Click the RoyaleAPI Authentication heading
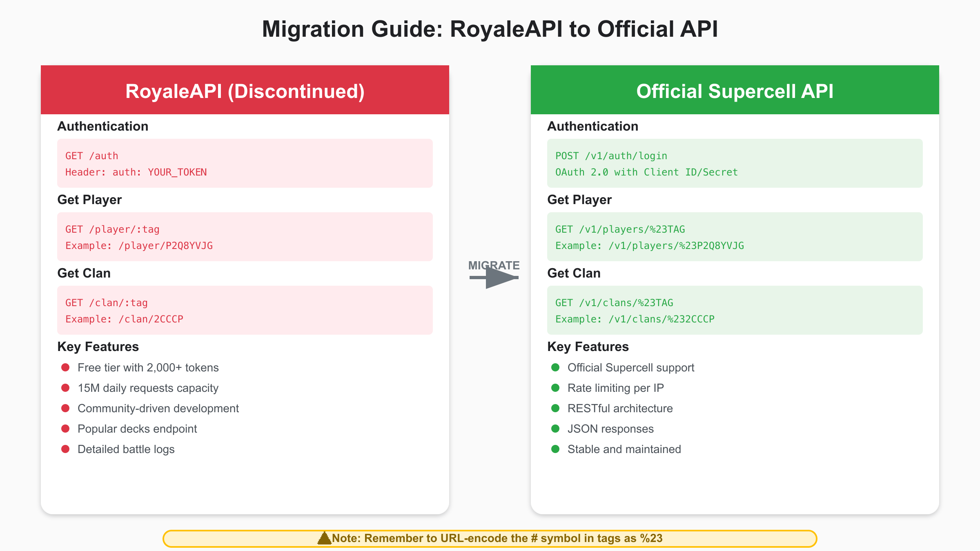The height and width of the screenshot is (551, 980). 103,127
